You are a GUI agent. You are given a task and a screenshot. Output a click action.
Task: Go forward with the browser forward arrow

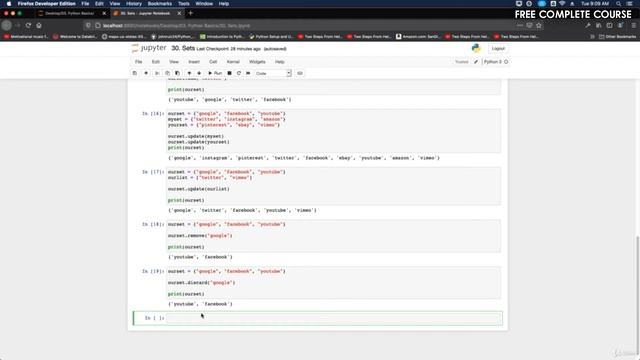pos(18,25)
